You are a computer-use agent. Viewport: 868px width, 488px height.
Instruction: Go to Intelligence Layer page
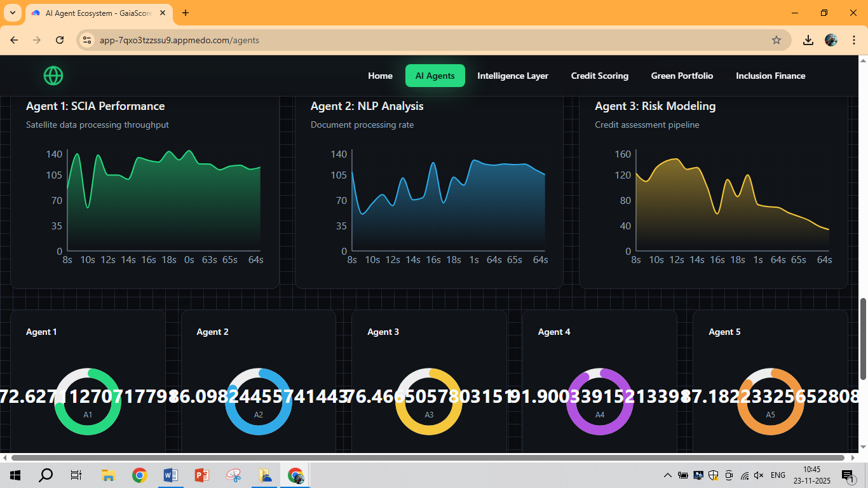point(513,76)
